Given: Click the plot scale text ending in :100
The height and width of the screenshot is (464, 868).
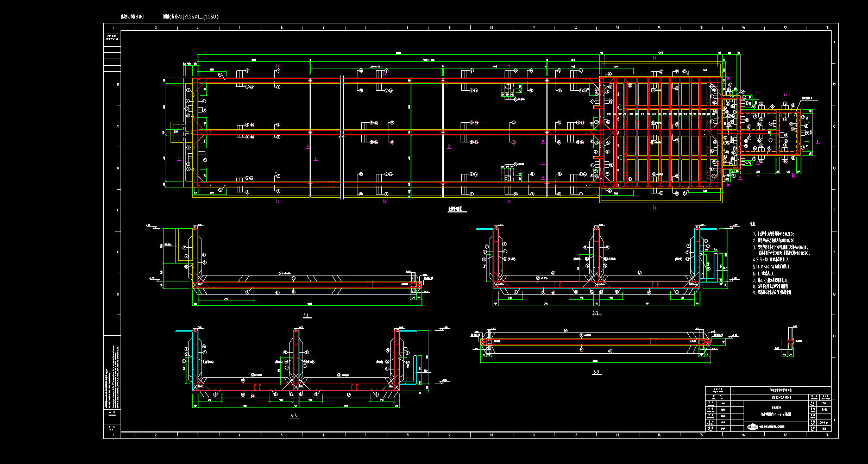Looking at the screenshot, I should [132, 17].
